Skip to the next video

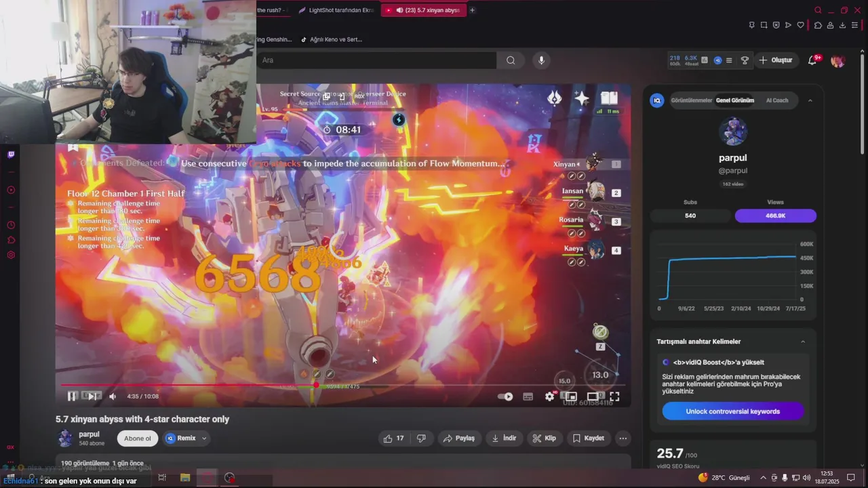click(x=93, y=396)
